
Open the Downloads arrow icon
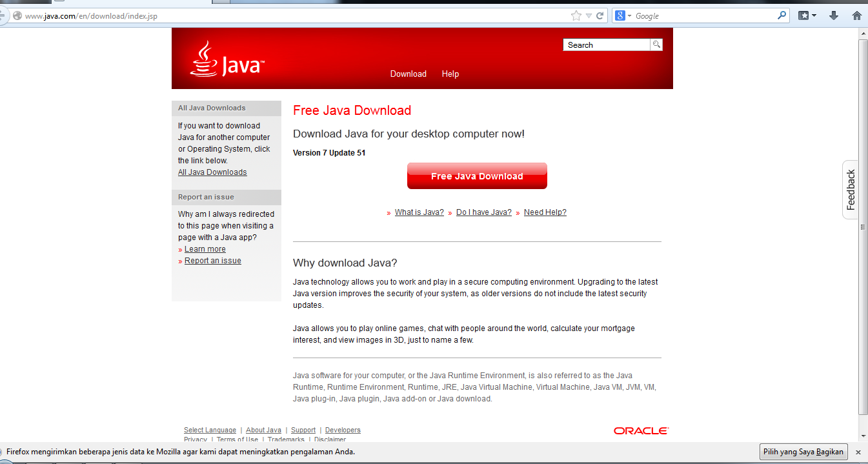tap(834, 15)
